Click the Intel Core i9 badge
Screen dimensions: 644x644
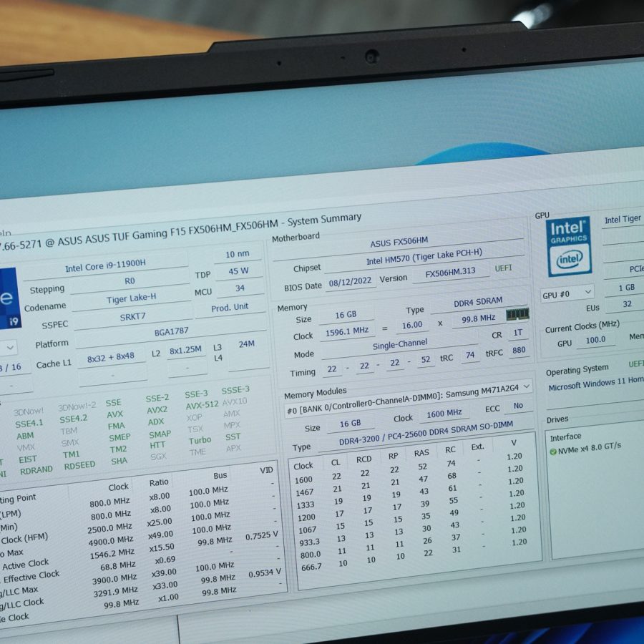(9, 298)
